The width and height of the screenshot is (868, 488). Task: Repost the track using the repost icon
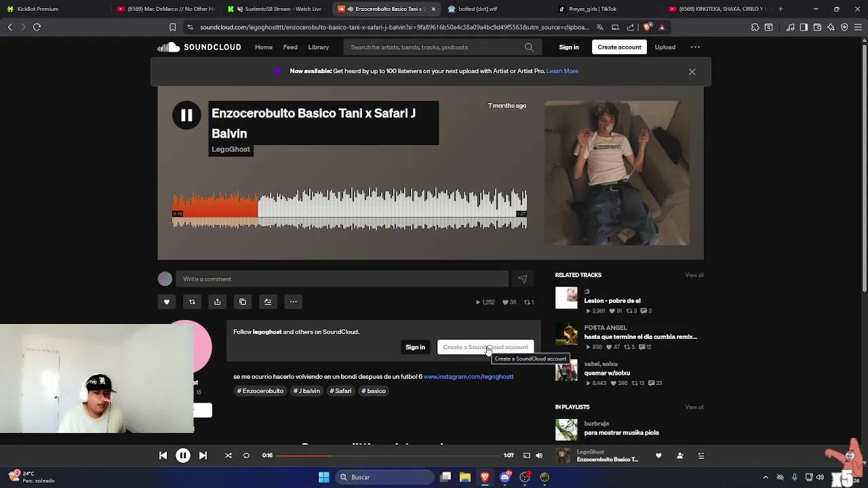pyautogui.click(x=192, y=302)
